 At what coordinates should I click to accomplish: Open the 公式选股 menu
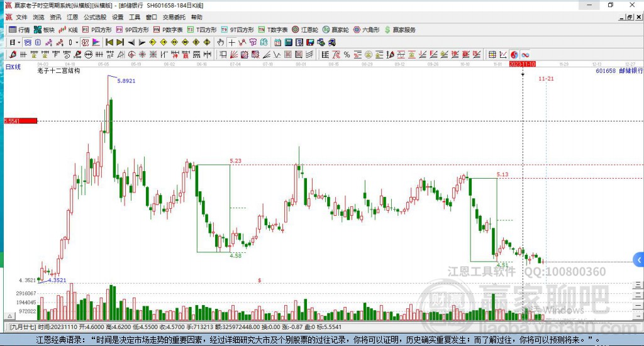tap(95, 17)
